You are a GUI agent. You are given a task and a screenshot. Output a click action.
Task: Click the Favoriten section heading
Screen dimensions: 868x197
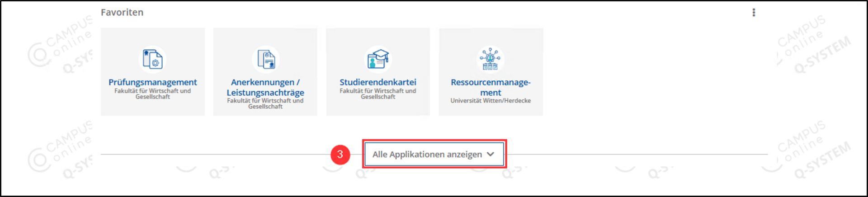coord(122,13)
